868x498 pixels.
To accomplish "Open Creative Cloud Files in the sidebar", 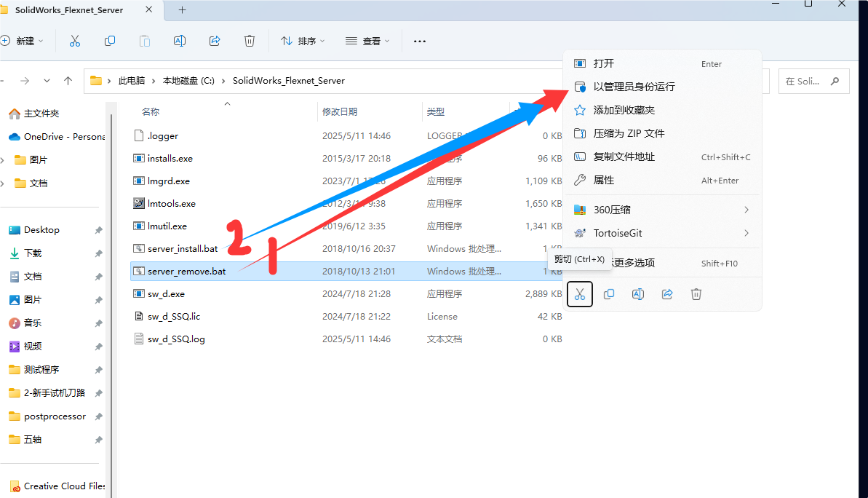I will pyautogui.click(x=57, y=486).
